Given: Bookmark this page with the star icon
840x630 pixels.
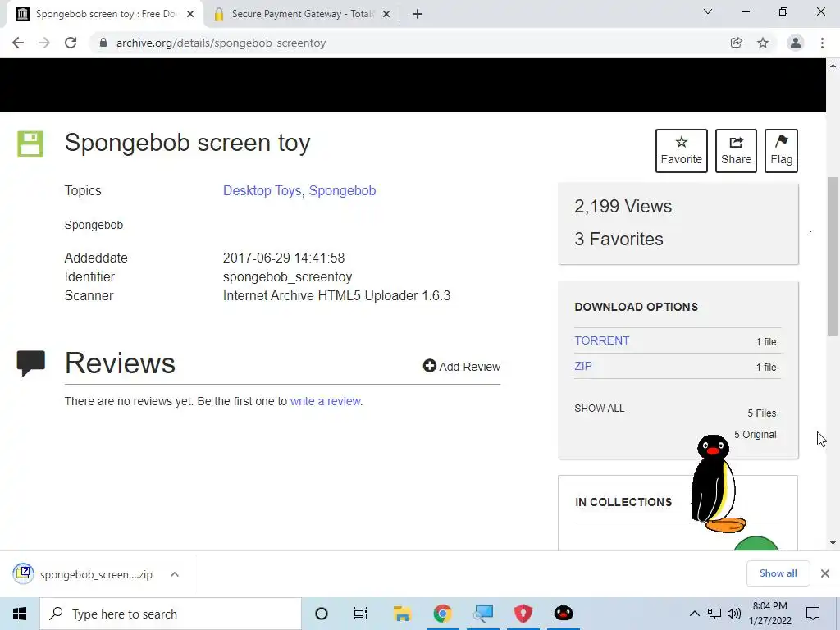Looking at the screenshot, I should (763, 43).
